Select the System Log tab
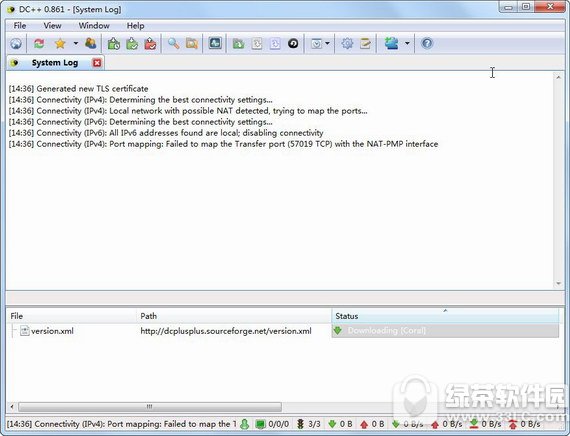Viewport: 570px width, 436px height. point(55,63)
